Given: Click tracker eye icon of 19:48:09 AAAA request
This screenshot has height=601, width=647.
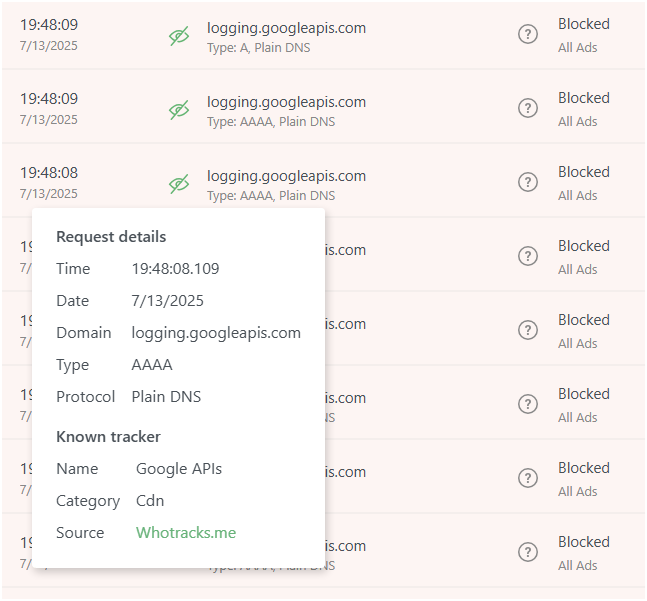Looking at the screenshot, I should click(179, 110).
